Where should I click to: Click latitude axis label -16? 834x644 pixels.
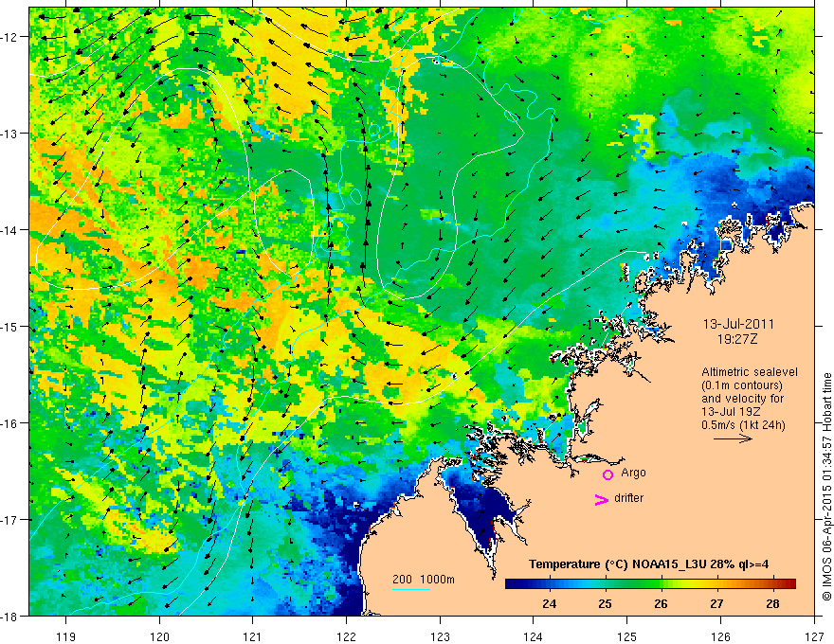pos(9,423)
